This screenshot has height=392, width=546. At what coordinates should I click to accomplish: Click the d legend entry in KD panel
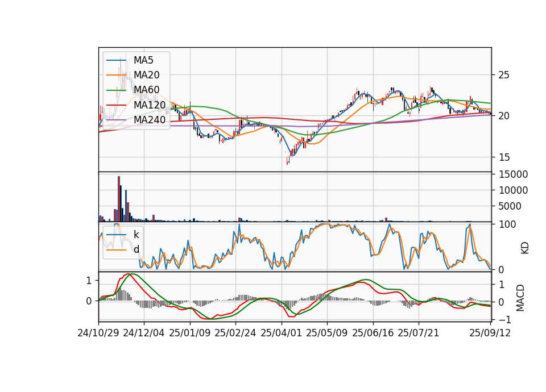[136, 249]
